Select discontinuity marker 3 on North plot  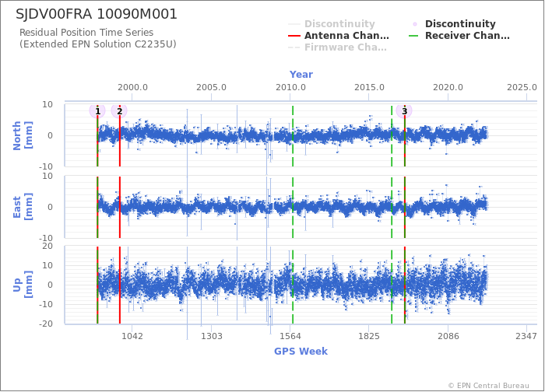[404, 111]
